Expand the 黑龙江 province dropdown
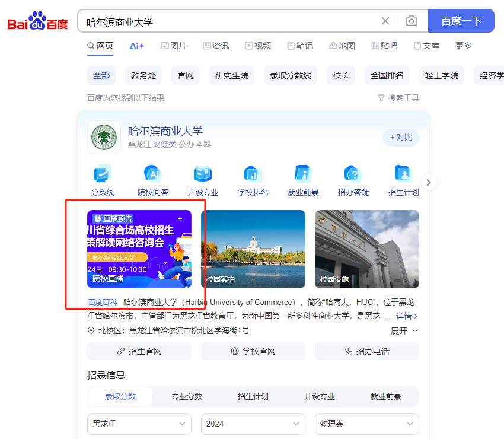504x439 pixels. pyautogui.click(x=139, y=424)
